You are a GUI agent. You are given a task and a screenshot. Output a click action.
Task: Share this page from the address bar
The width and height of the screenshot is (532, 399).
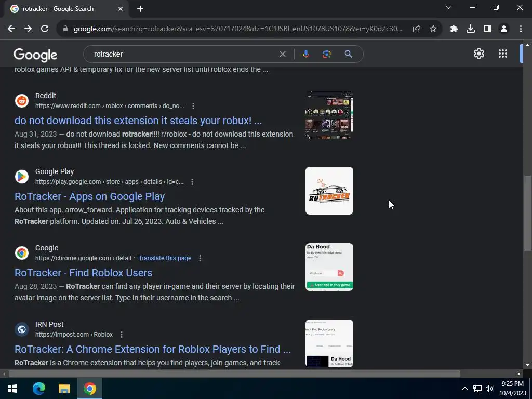point(417,29)
